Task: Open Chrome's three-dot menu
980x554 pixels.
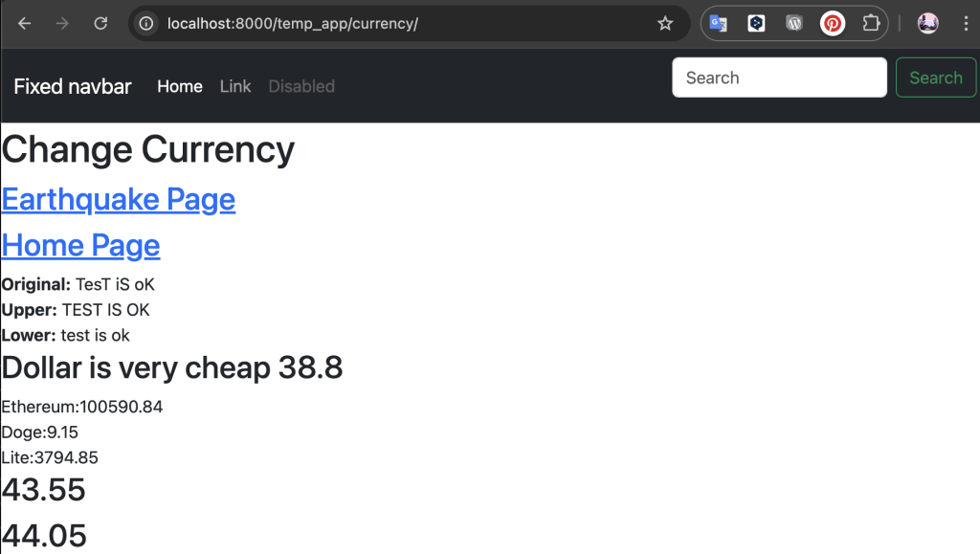Action: pyautogui.click(x=961, y=24)
